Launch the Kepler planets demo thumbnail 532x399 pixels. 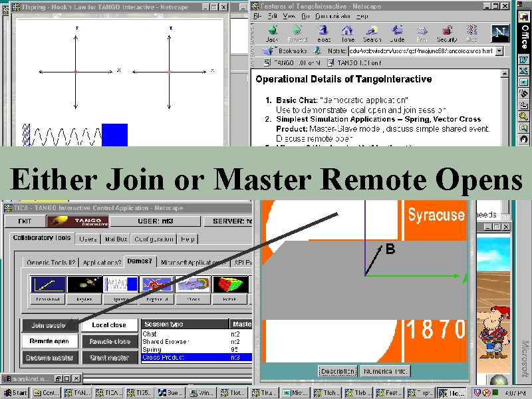[84, 285]
